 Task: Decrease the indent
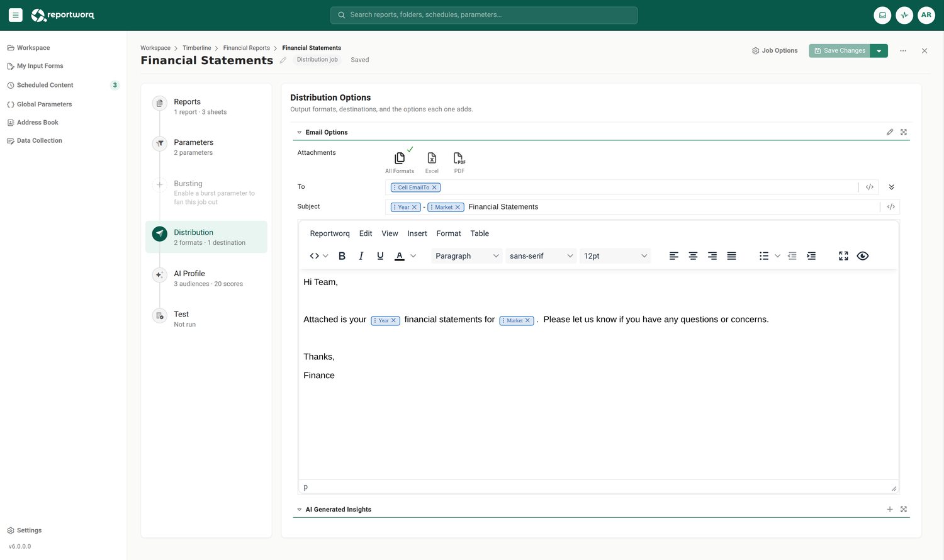[792, 256]
